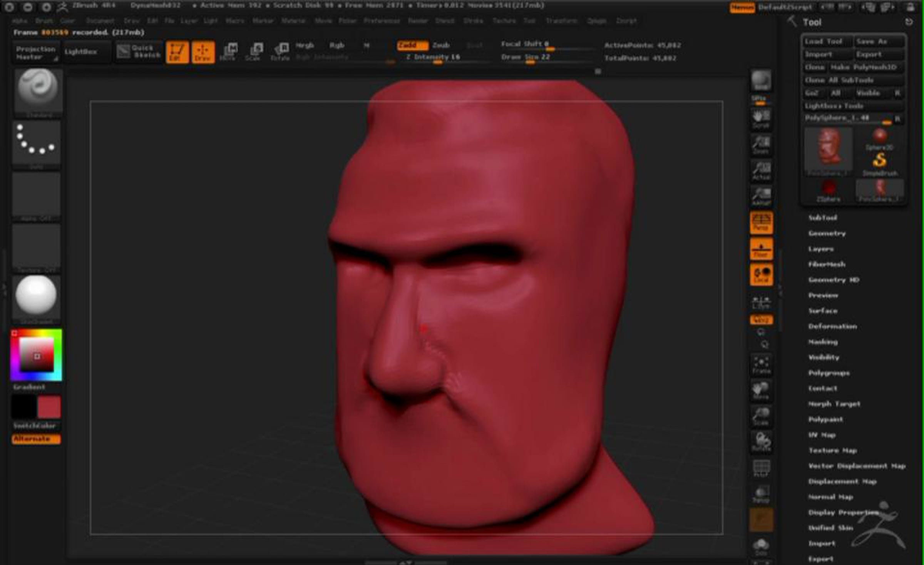924x565 pixels.
Task: Toggle the Floor grid button
Action: (761, 249)
